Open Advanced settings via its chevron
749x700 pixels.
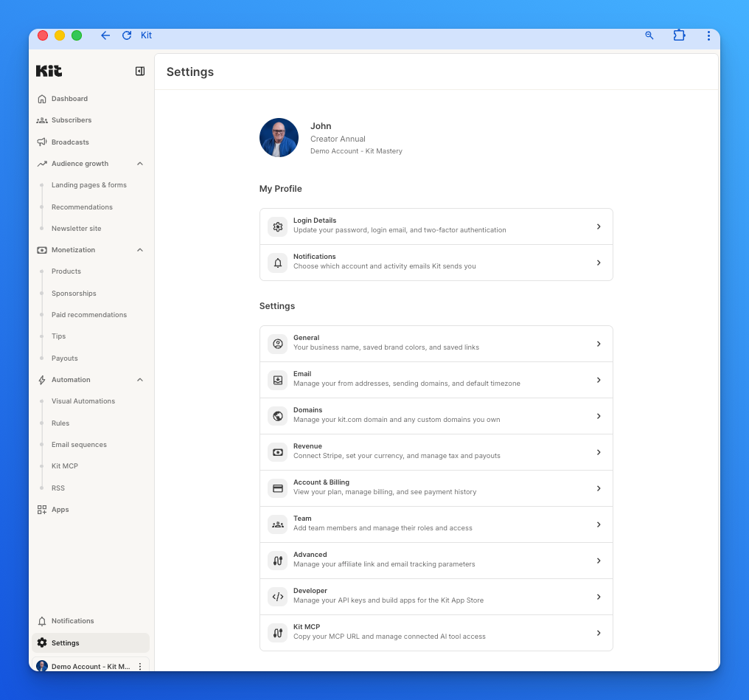point(599,561)
